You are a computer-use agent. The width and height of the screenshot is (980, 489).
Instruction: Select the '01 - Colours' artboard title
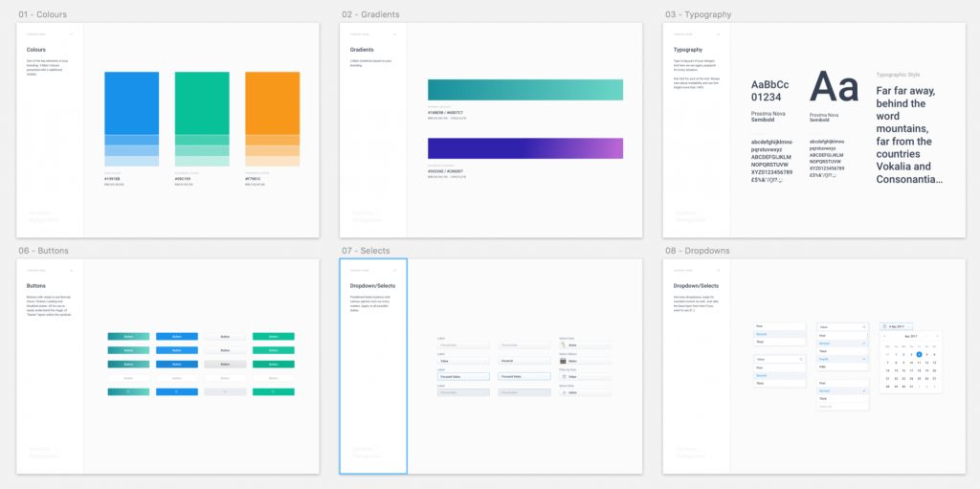tap(42, 13)
